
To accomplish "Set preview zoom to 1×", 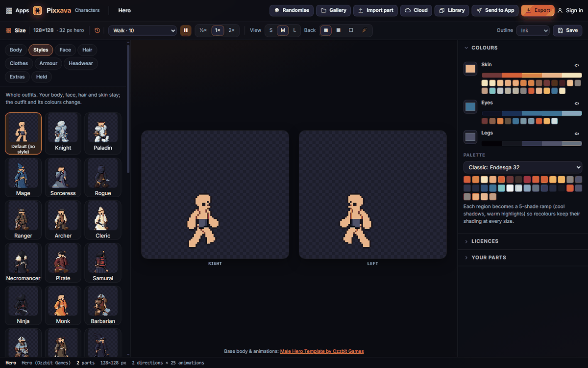I will click(218, 30).
